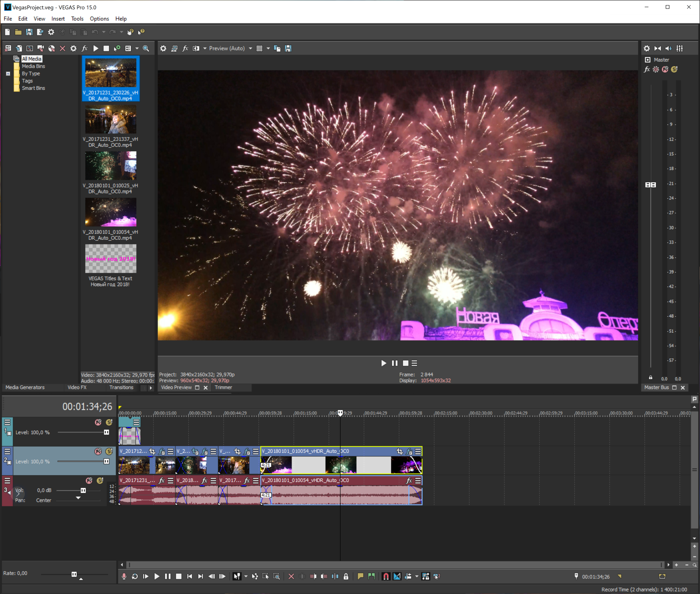Open Project Media views dropdown arrow
The height and width of the screenshot is (594, 700).
[137, 49]
